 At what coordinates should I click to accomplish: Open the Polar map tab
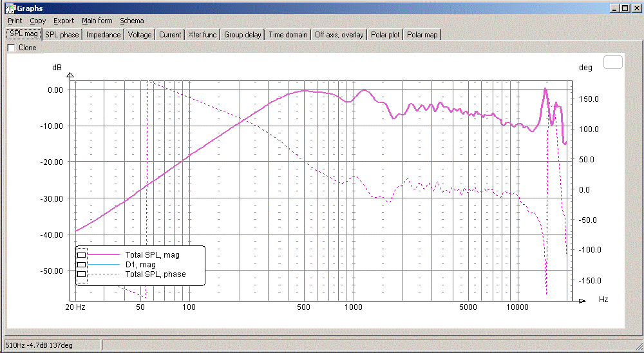pos(422,35)
